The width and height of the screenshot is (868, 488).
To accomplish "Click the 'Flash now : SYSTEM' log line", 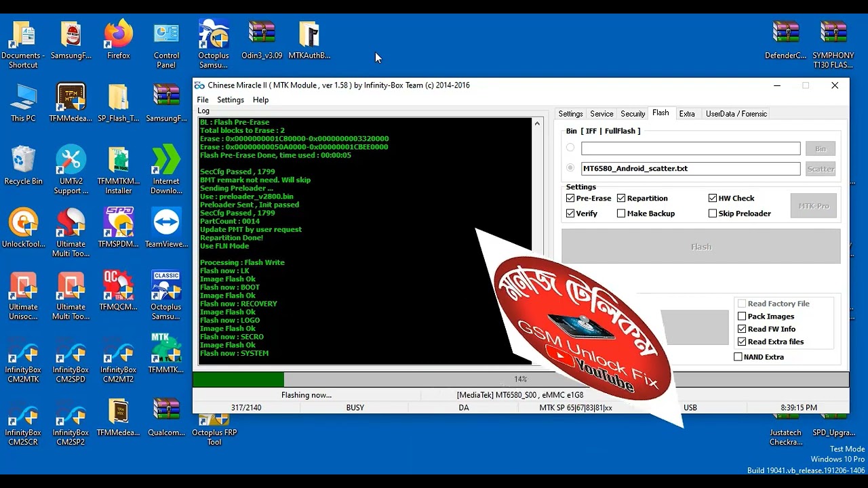I will click(234, 353).
